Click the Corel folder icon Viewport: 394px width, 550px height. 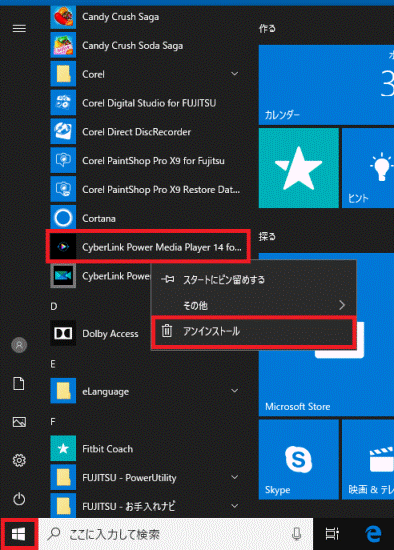click(63, 74)
